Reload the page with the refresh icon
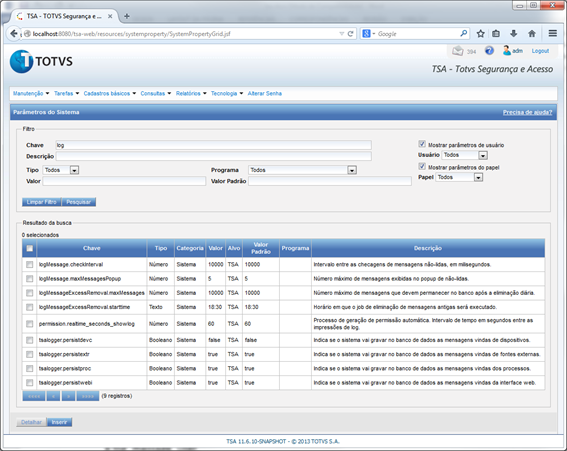567x451 pixels. coord(350,34)
